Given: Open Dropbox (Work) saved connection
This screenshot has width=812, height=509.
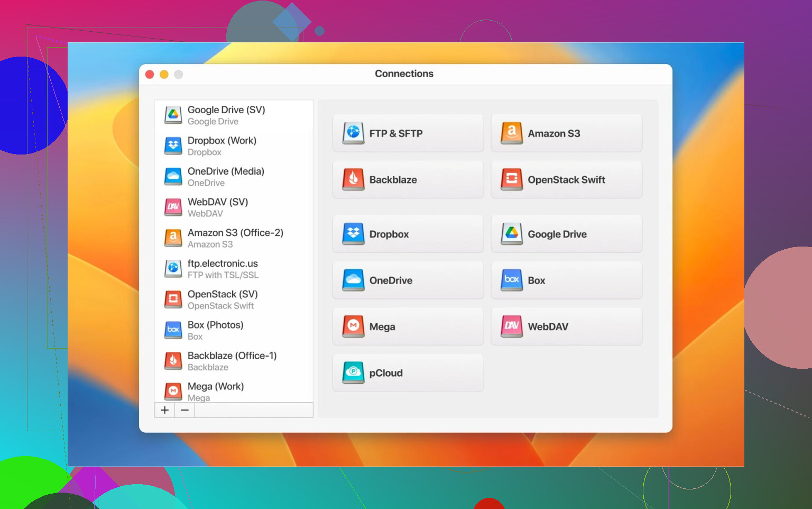Looking at the screenshot, I should coord(222,146).
